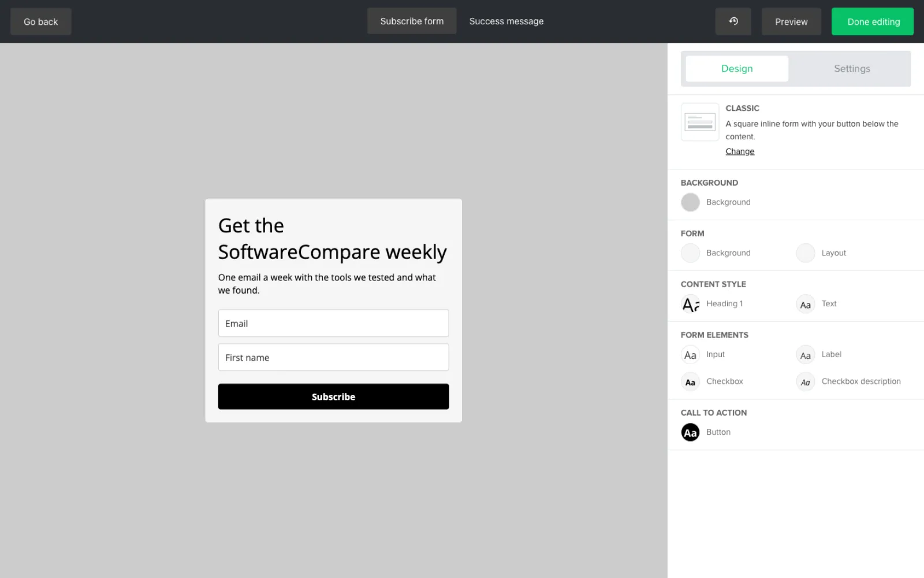
Task: Click the Email input field
Action: pos(333,323)
